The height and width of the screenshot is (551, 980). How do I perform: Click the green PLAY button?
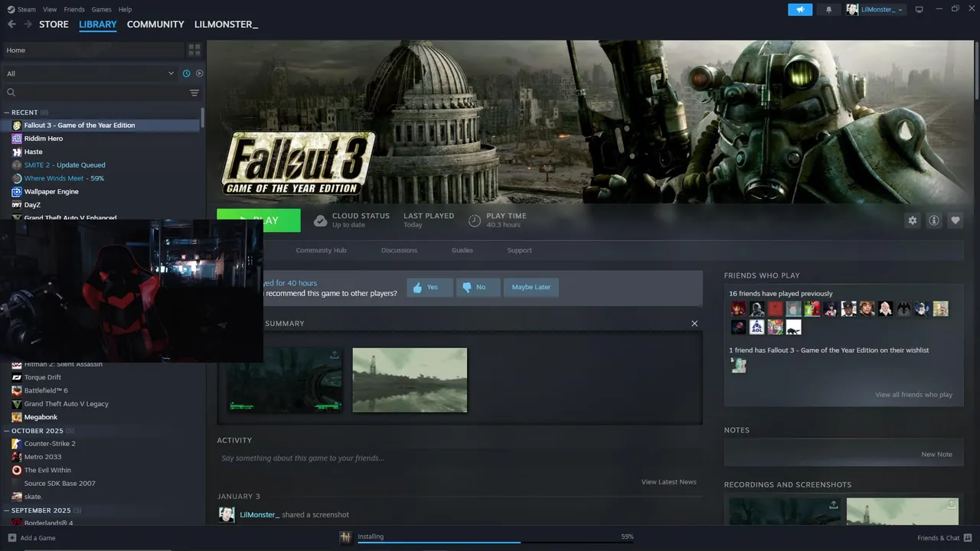259,220
